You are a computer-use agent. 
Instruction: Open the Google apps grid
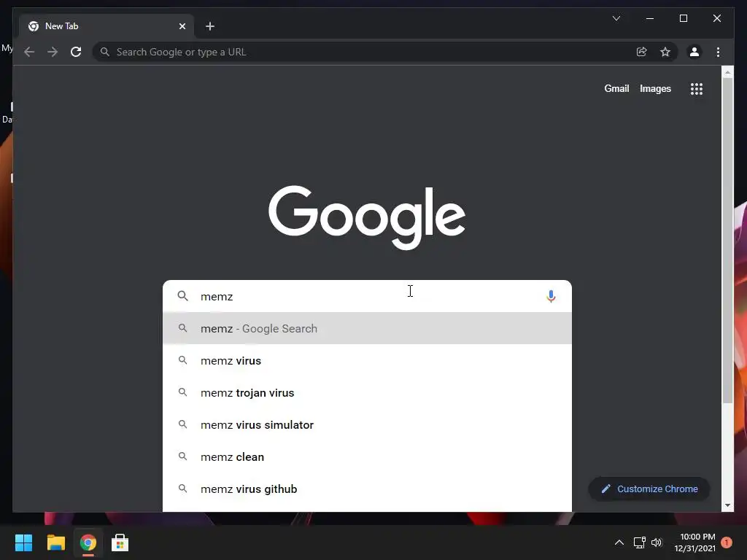click(697, 88)
